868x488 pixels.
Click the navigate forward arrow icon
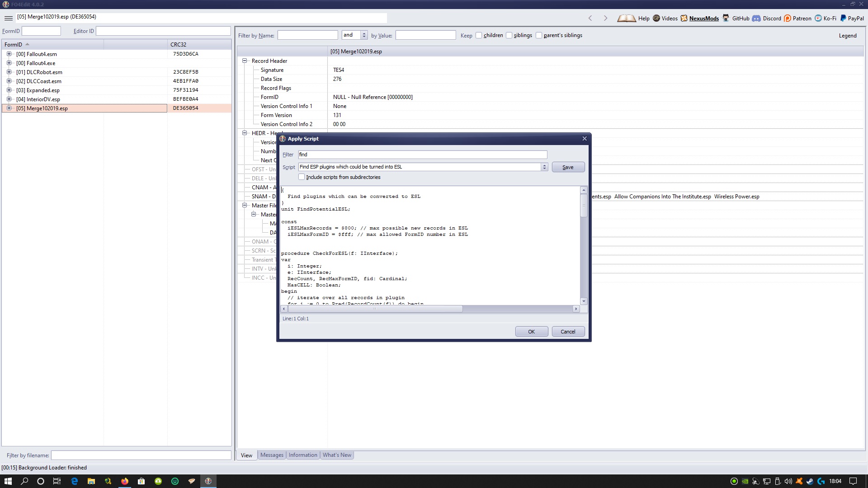[605, 18]
